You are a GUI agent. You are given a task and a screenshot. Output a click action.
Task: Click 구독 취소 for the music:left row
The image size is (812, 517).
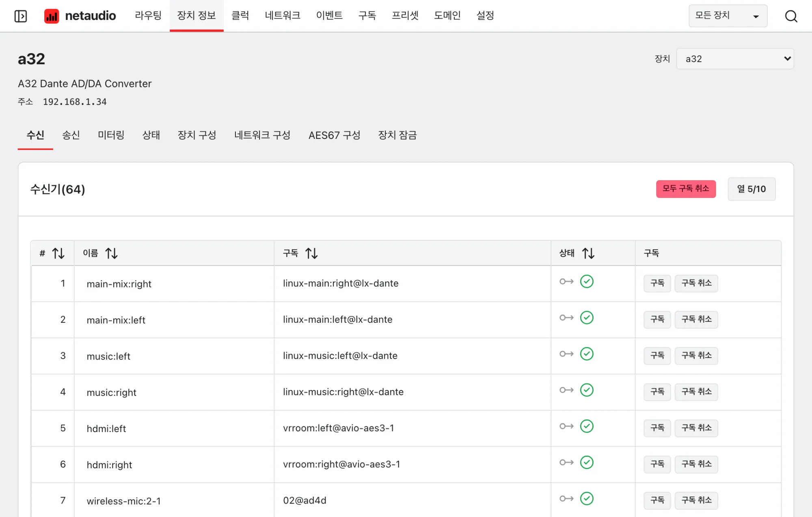[696, 355]
